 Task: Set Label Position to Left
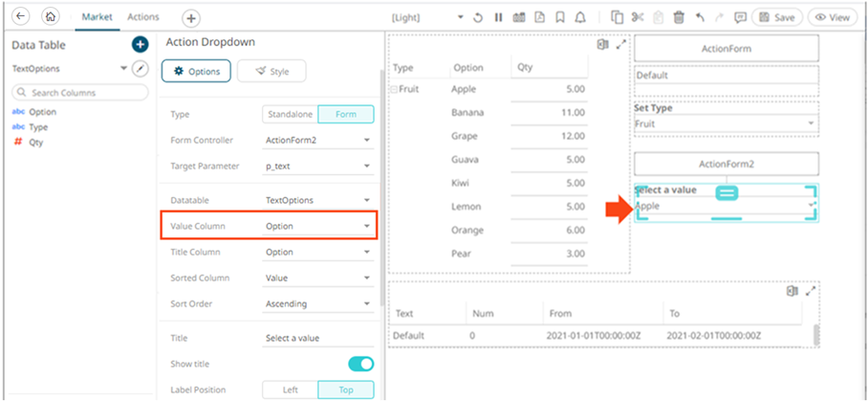tap(289, 390)
